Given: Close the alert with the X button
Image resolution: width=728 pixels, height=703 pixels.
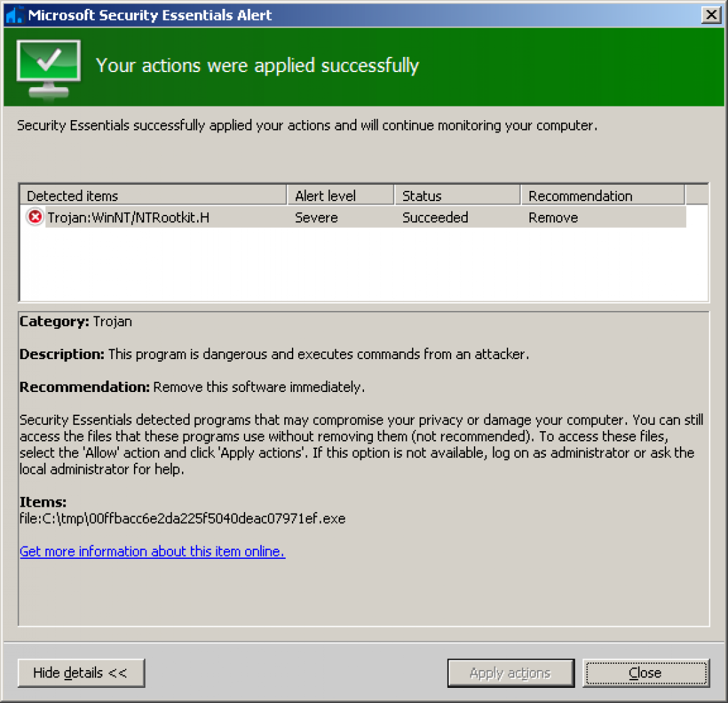Looking at the screenshot, I should coord(711,15).
